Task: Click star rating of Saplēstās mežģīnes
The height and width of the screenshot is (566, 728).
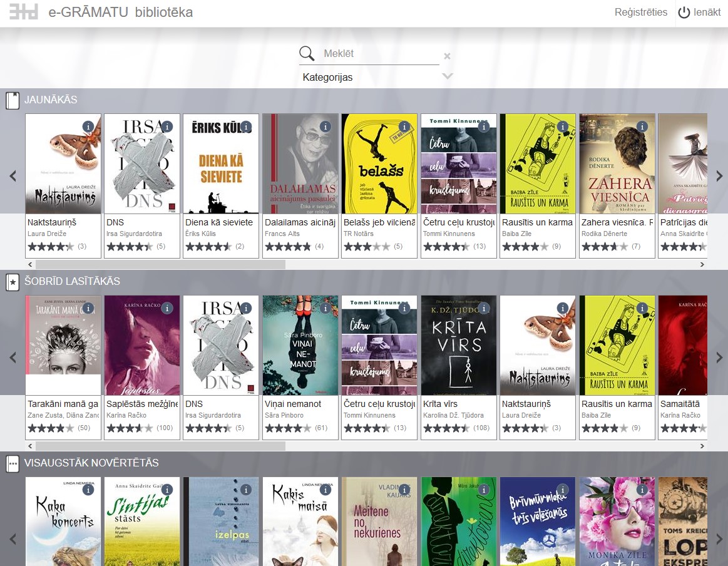Action: [x=130, y=428]
